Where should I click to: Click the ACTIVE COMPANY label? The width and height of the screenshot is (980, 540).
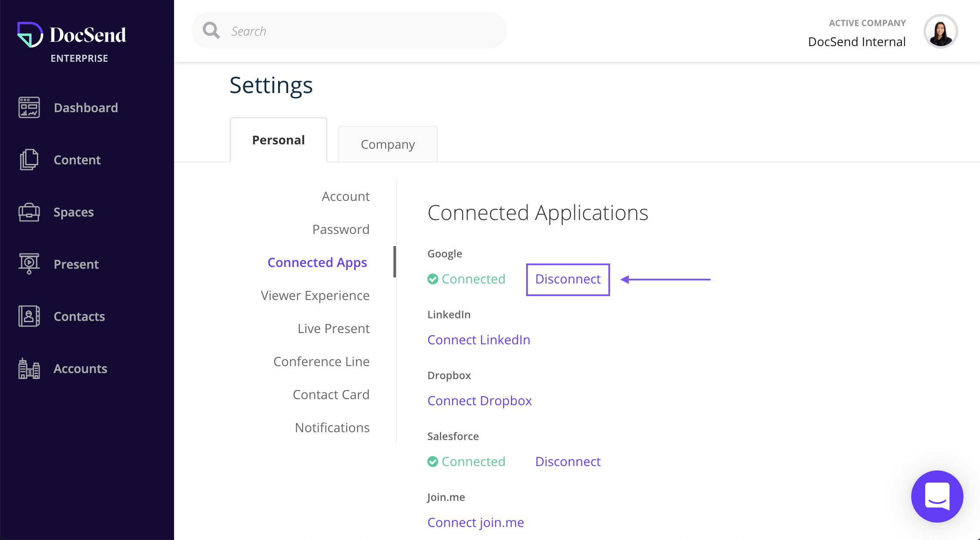(867, 23)
